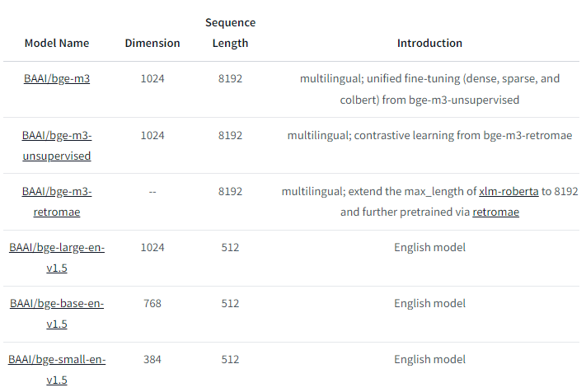Select the 768 dimension cell
This screenshot has height=392, width=586.
(152, 303)
